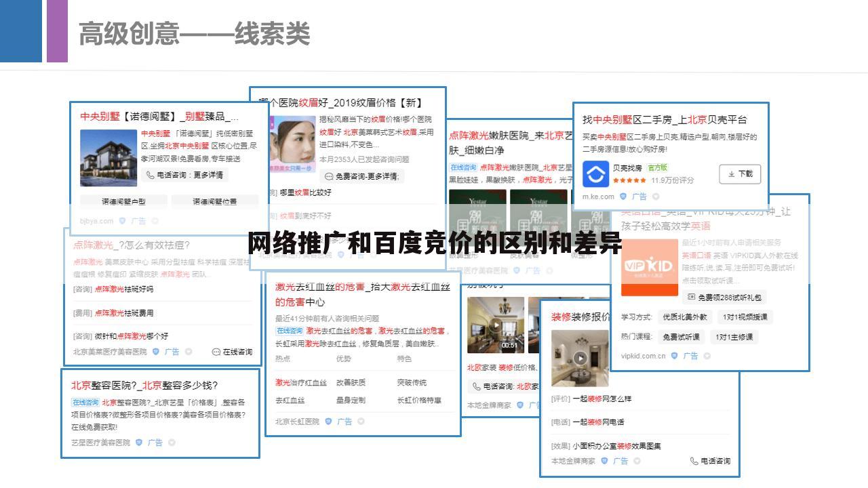Click the vipkid.com.cn URL
Image resolution: width=868 pixels, height=488 pixels.
(644, 356)
